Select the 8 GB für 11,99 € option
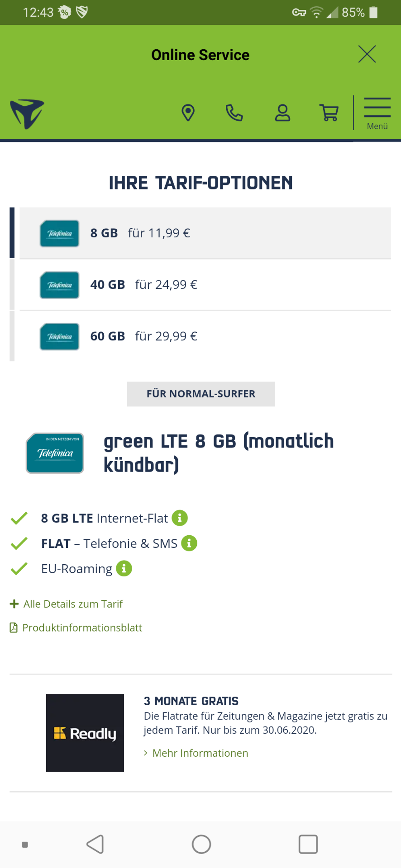The height and width of the screenshot is (868, 401). [205, 233]
